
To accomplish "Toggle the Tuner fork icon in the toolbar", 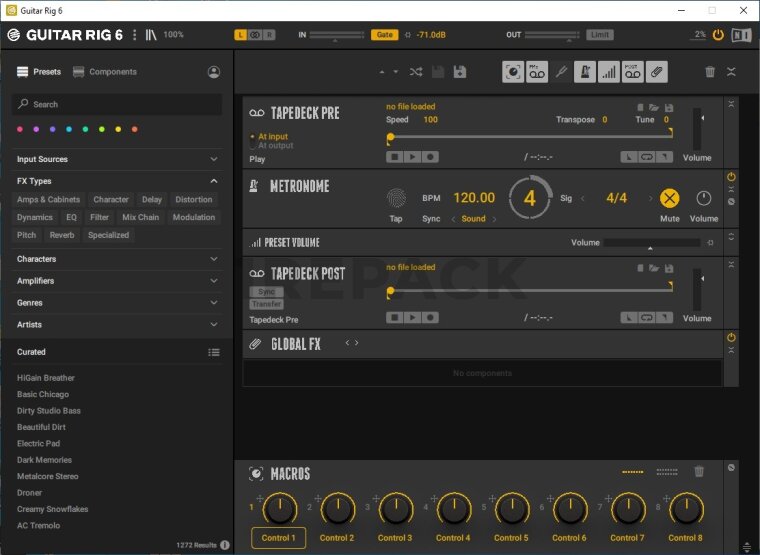I will tap(561, 72).
